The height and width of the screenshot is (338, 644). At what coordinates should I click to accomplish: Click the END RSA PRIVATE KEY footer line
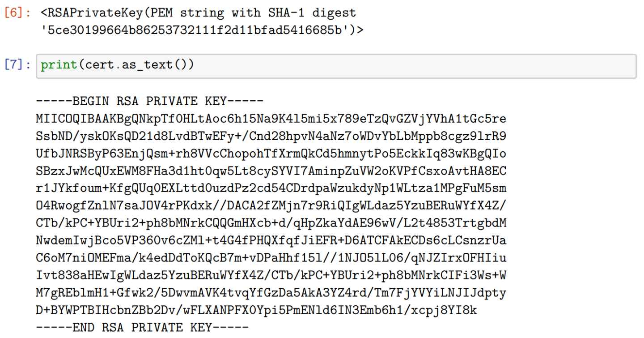pyautogui.click(x=142, y=328)
